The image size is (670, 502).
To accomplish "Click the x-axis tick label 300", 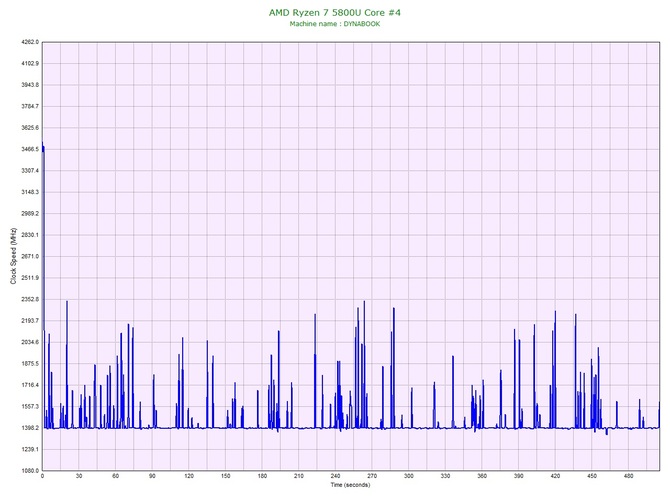I will (409, 476).
